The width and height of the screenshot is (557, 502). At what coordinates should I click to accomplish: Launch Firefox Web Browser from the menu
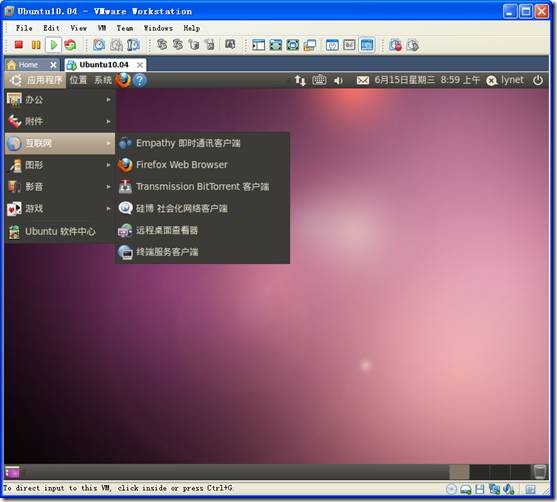pos(203,165)
